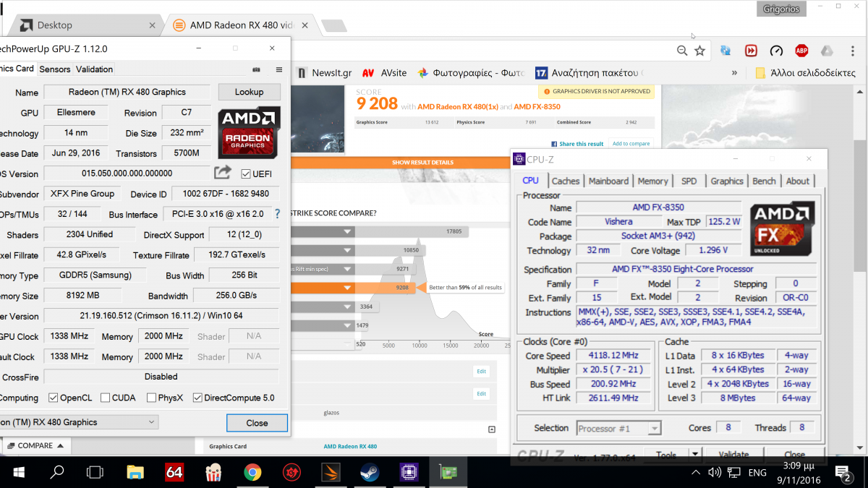The width and height of the screenshot is (868, 488).
Task: Show hidden bookmarks with the » chevron
Action: tap(735, 73)
